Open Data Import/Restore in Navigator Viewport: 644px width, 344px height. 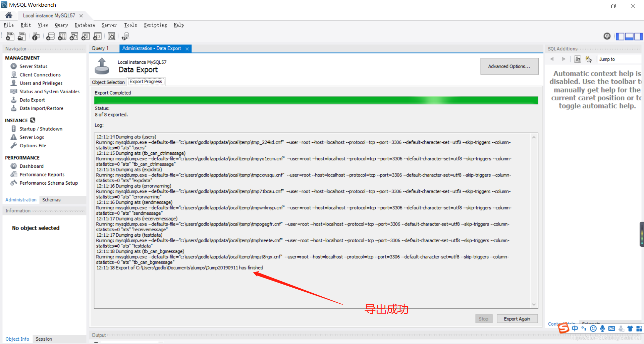tap(41, 108)
